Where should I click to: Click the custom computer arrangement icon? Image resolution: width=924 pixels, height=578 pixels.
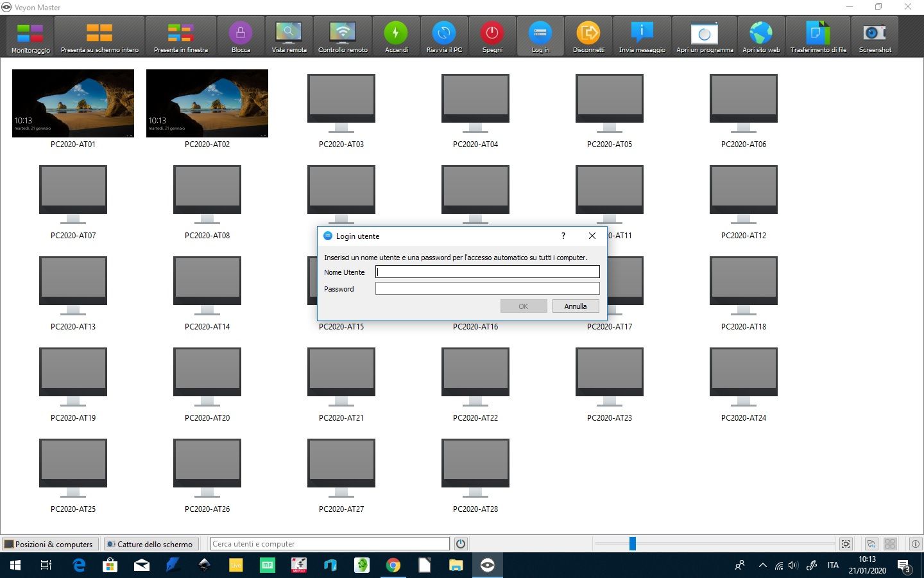(871, 544)
